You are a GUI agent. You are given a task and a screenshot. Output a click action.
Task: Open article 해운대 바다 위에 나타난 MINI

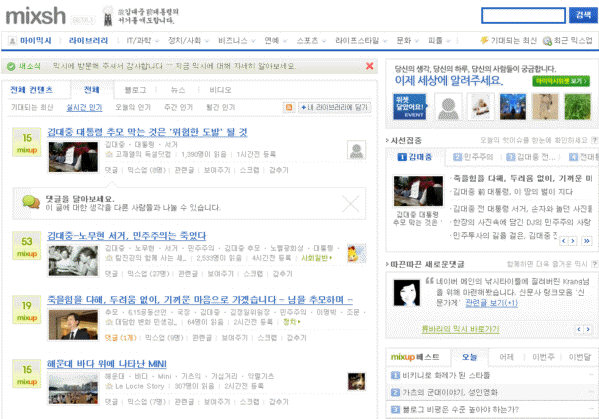pos(107,364)
